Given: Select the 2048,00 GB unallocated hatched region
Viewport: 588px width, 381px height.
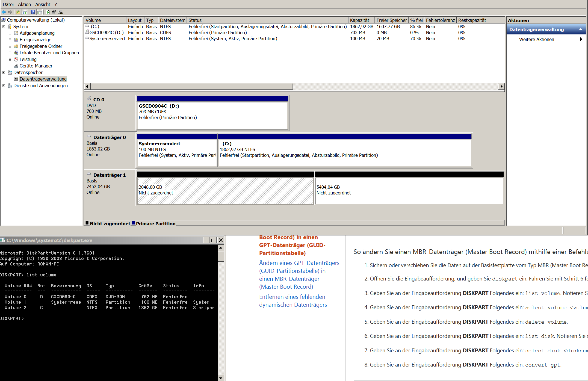Looking at the screenshot, I should [x=225, y=190].
